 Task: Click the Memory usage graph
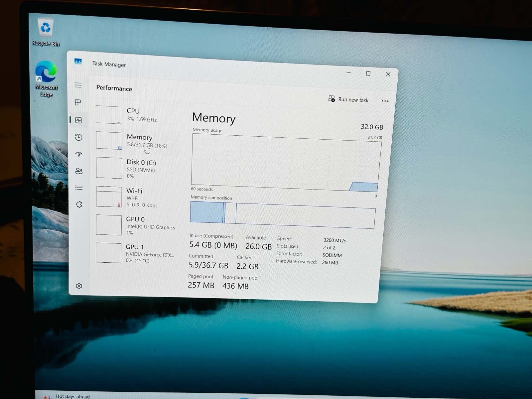(286, 163)
